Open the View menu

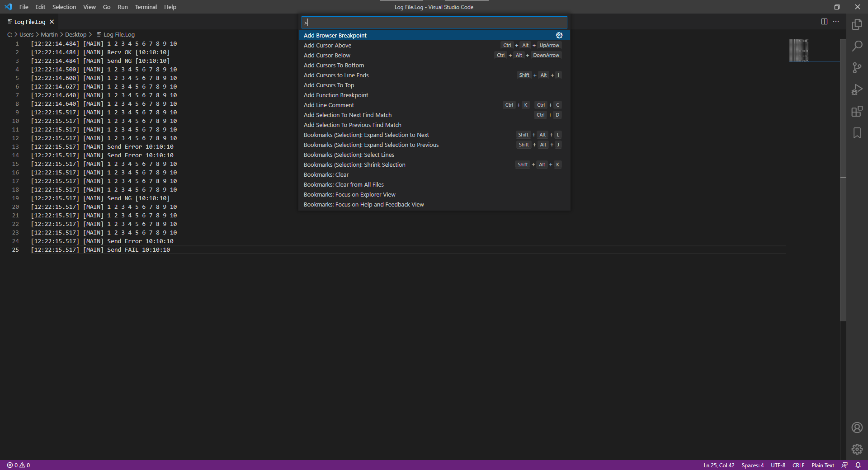pyautogui.click(x=90, y=7)
